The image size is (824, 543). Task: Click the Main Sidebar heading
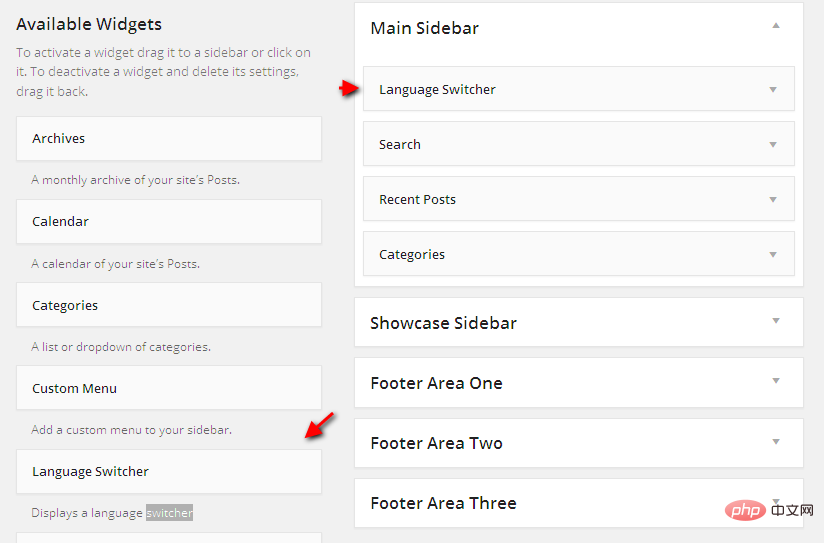(x=424, y=28)
